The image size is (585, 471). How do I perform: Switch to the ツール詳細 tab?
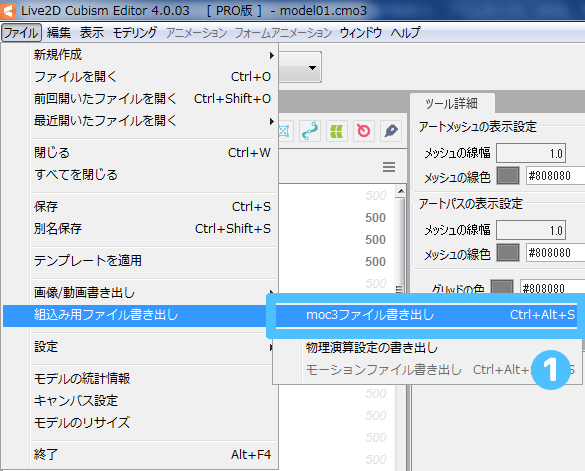tap(452, 103)
